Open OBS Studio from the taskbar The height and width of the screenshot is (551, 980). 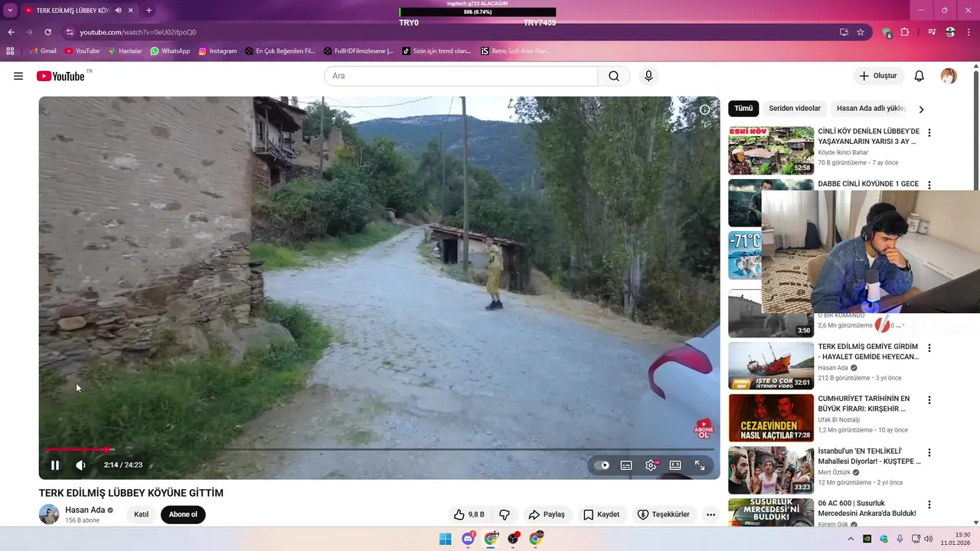tap(514, 539)
